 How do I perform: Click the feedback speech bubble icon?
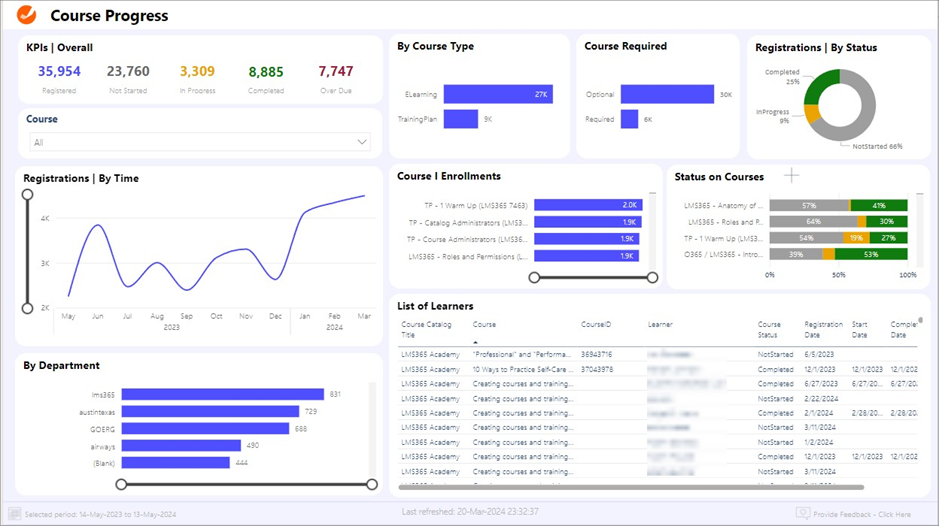pos(802,514)
